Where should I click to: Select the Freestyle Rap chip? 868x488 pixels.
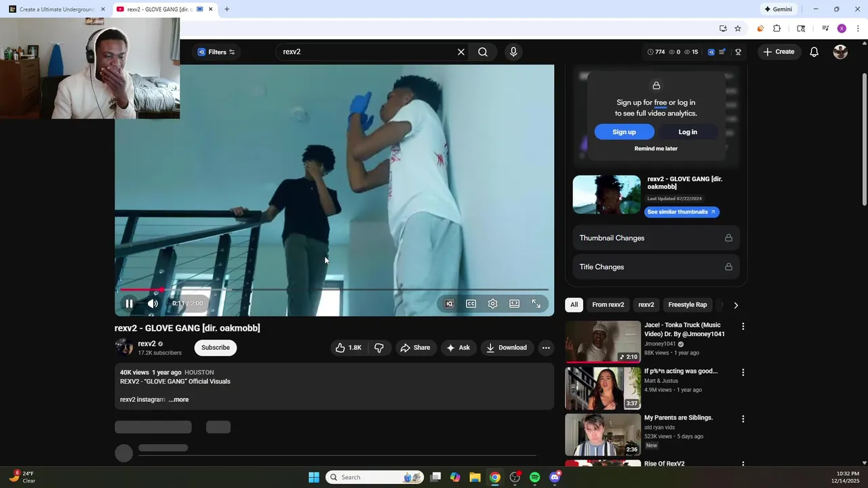click(688, 305)
